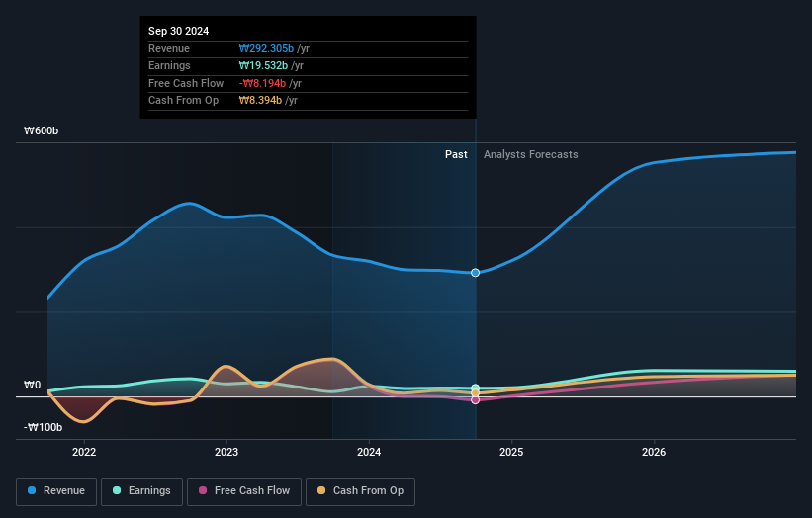The height and width of the screenshot is (518, 812).
Task: Click the Free Cash Flow label in tooltip
Action: click(x=186, y=83)
